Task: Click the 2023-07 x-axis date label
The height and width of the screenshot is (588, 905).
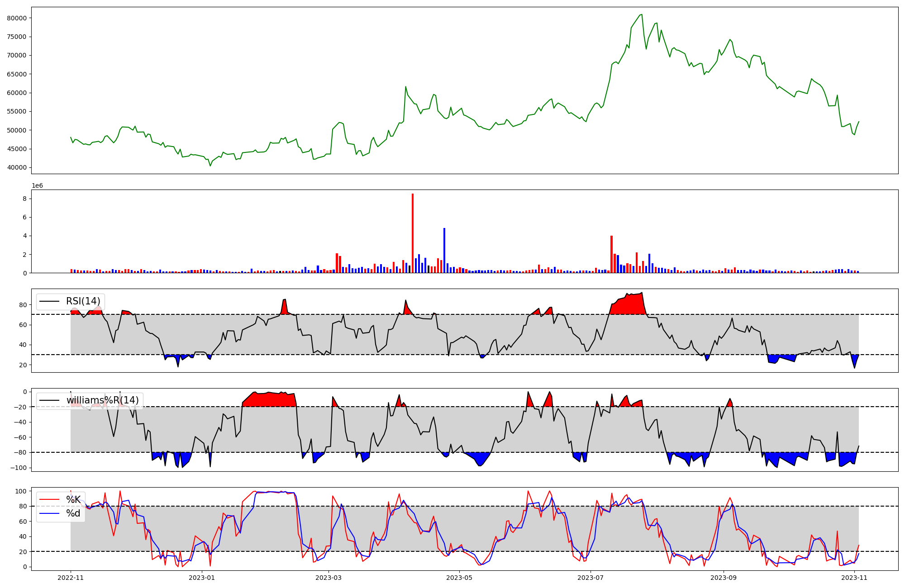Action: click(591, 578)
